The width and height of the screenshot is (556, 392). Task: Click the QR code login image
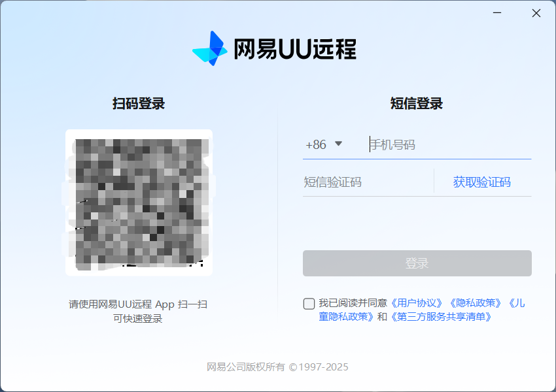(139, 203)
